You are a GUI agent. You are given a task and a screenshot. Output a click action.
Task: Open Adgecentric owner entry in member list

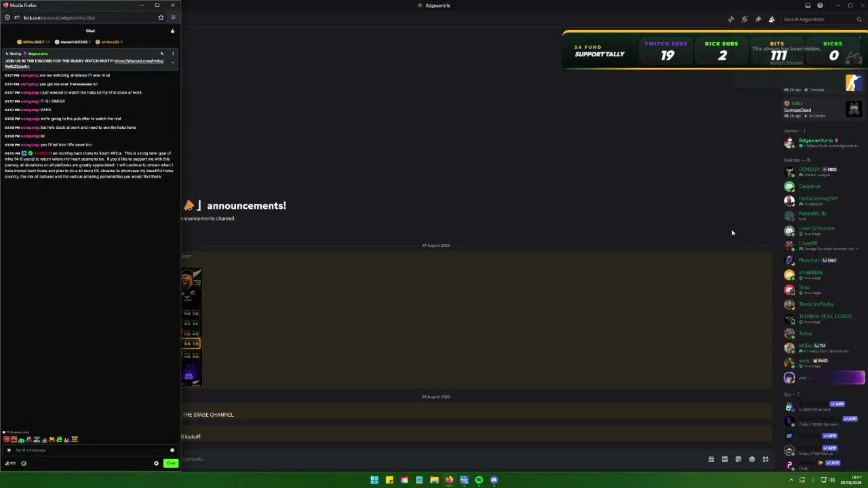(x=824, y=143)
